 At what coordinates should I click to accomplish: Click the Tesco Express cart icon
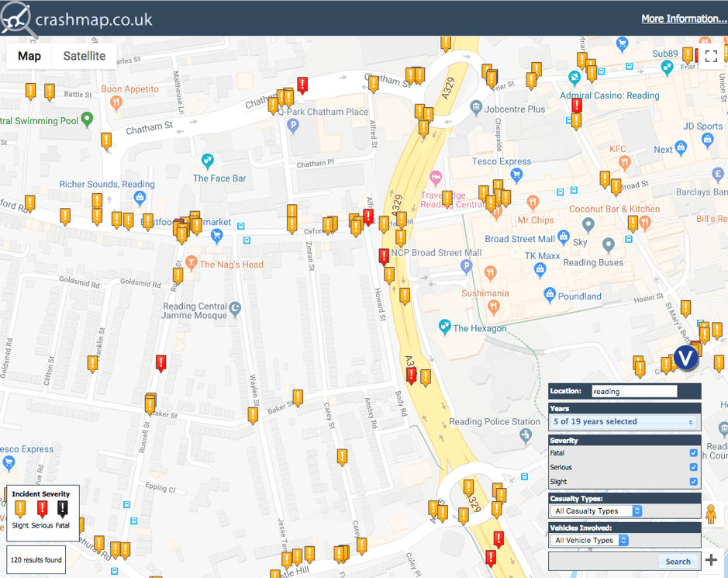pyautogui.click(x=516, y=175)
